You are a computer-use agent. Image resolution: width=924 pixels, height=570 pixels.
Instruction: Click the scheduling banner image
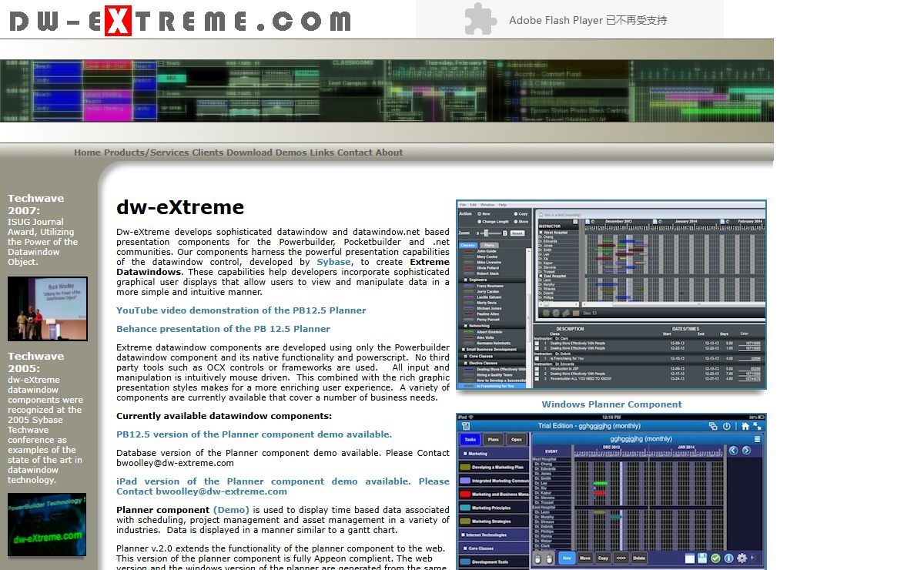click(x=387, y=91)
